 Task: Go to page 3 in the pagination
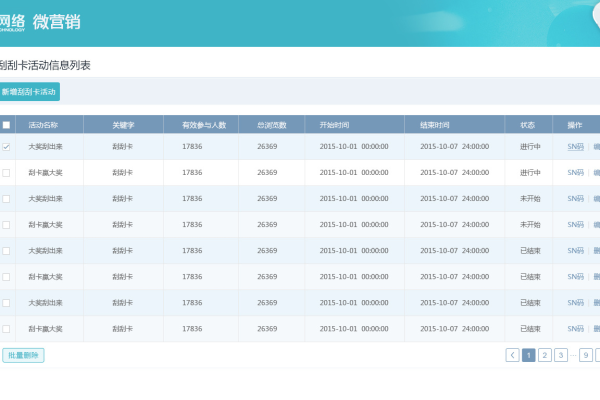tap(561, 355)
